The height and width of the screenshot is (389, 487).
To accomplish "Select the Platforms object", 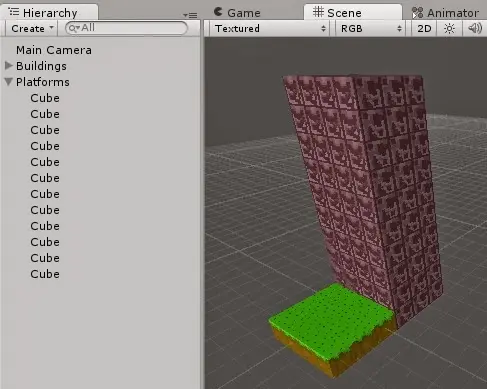I will [43, 82].
